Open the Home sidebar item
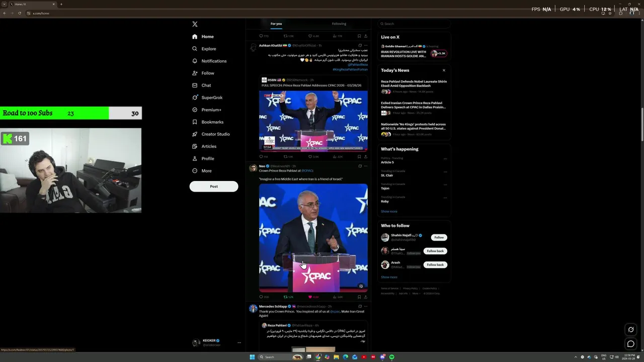 (203, 37)
